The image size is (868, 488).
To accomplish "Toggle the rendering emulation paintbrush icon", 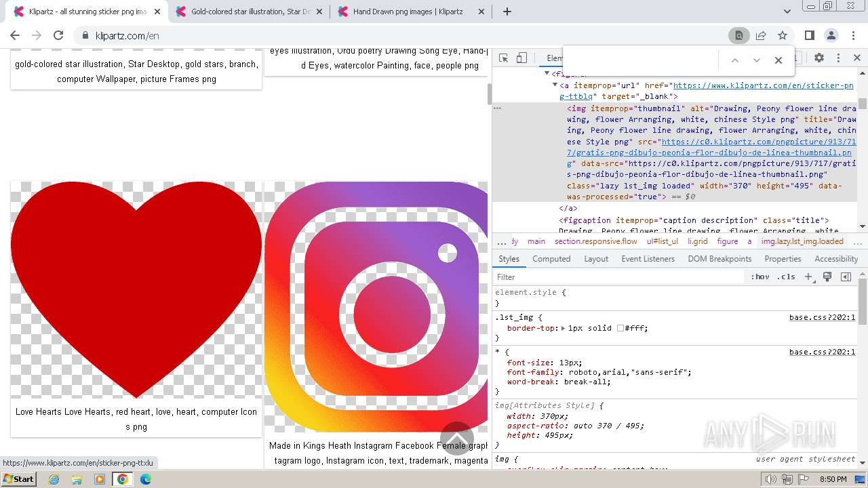I will pyautogui.click(x=827, y=277).
